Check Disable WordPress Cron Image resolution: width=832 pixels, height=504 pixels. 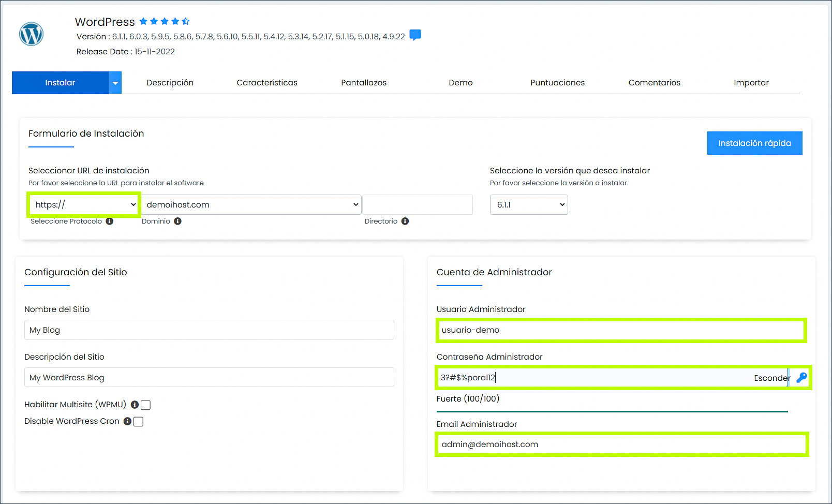click(x=138, y=421)
